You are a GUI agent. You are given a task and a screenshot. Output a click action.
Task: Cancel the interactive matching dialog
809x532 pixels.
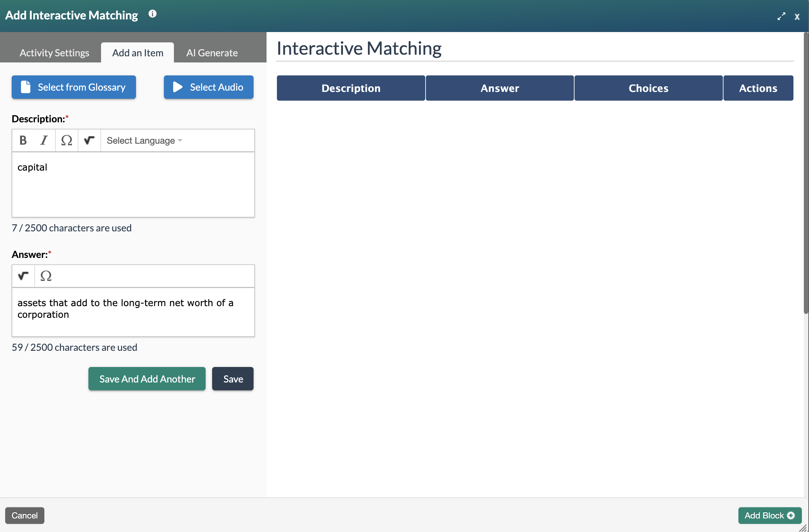pos(25,515)
